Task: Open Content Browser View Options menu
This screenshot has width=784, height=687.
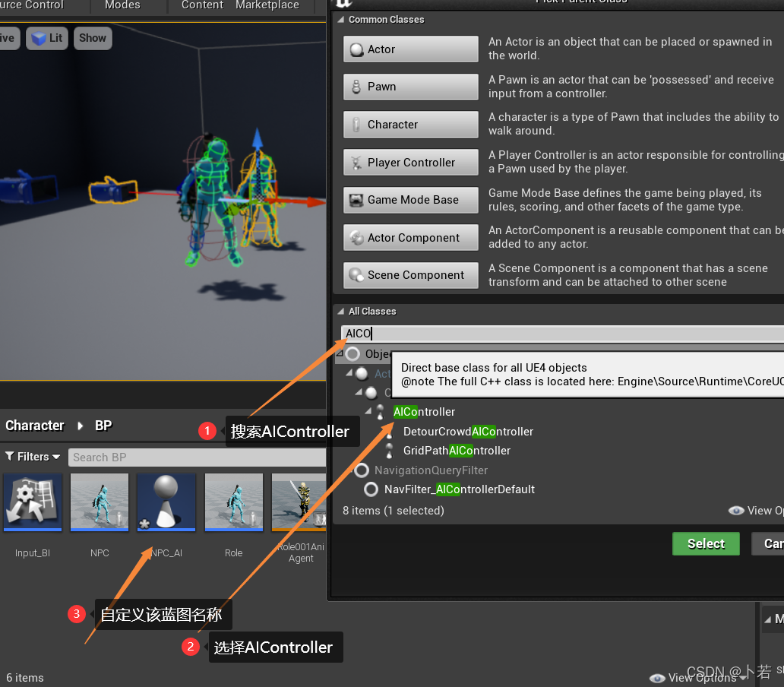Action: tap(700, 677)
